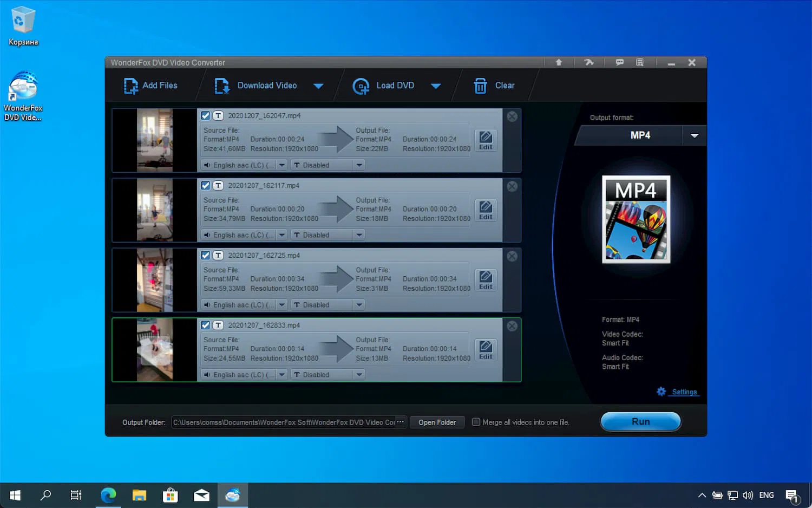The height and width of the screenshot is (508, 812).
Task: Open the feedback speech bubble icon
Action: tap(620, 63)
